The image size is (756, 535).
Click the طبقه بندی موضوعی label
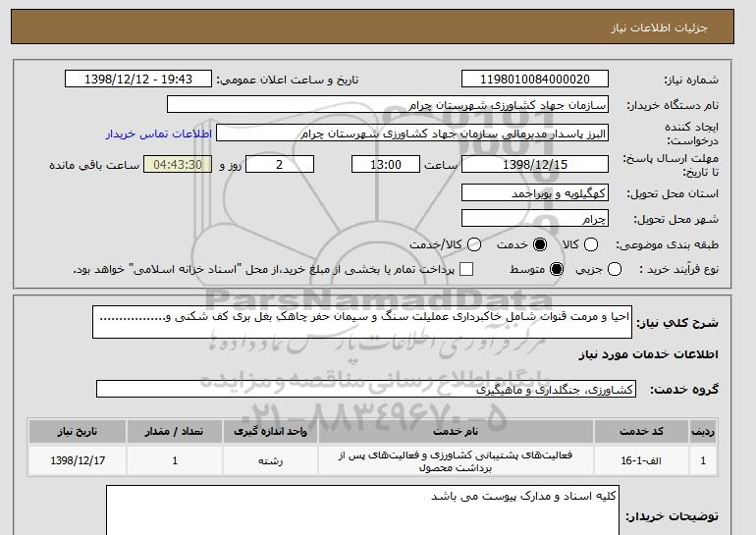tap(668, 244)
